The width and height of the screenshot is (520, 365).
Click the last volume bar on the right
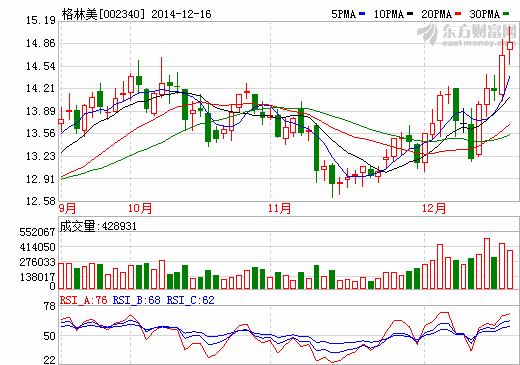point(510,269)
